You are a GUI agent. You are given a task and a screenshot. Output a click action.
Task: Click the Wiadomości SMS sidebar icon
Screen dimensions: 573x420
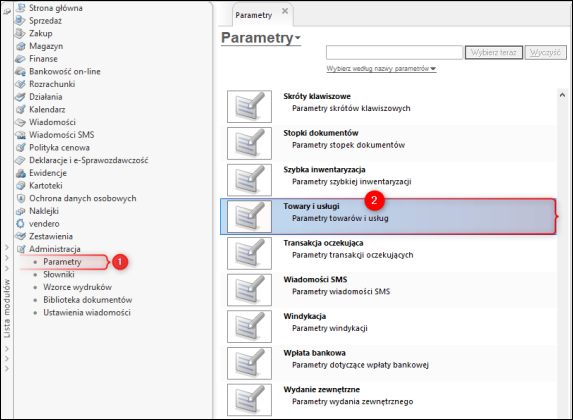[x=20, y=135]
